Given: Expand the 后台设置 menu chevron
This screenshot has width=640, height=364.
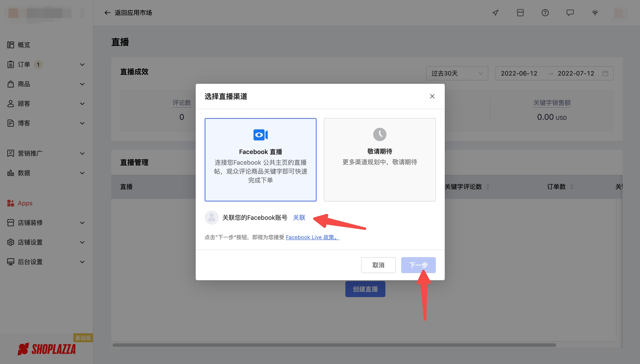Looking at the screenshot, I should point(82,262).
